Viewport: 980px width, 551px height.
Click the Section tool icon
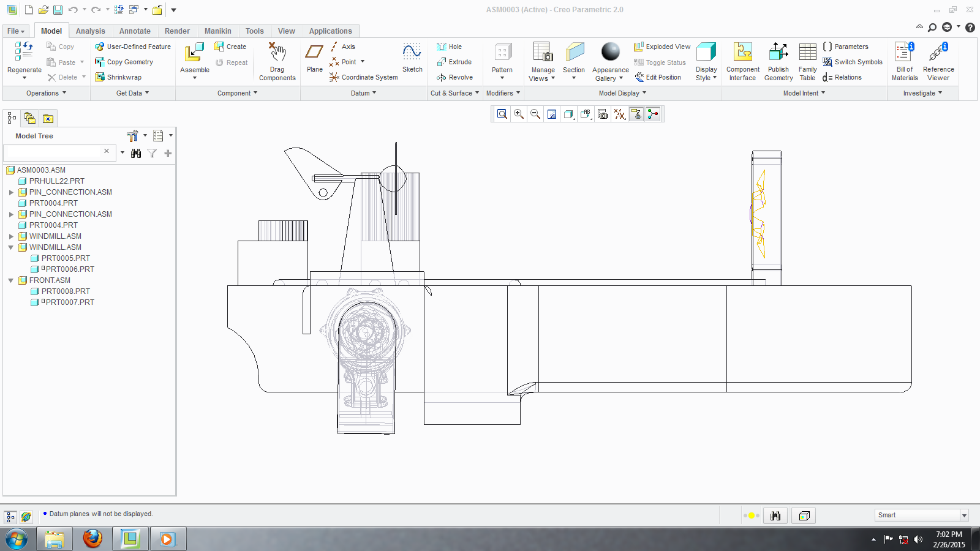tap(575, 53)
